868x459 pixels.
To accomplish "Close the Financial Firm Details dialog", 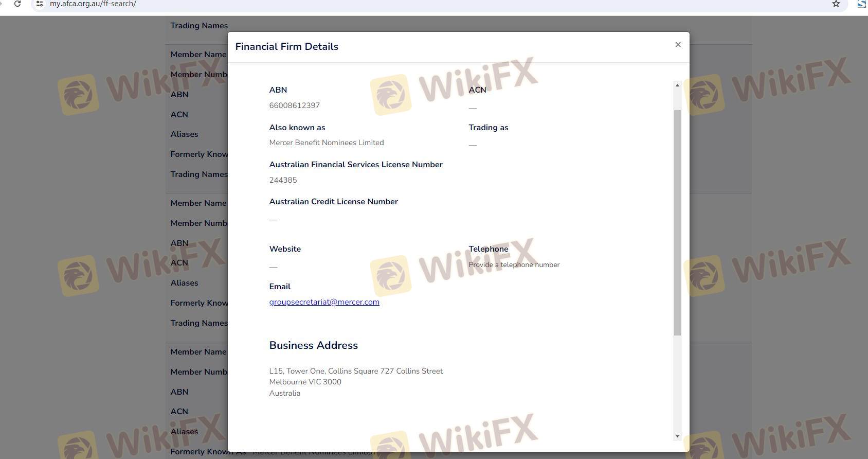I will click(x=678, y=45).
